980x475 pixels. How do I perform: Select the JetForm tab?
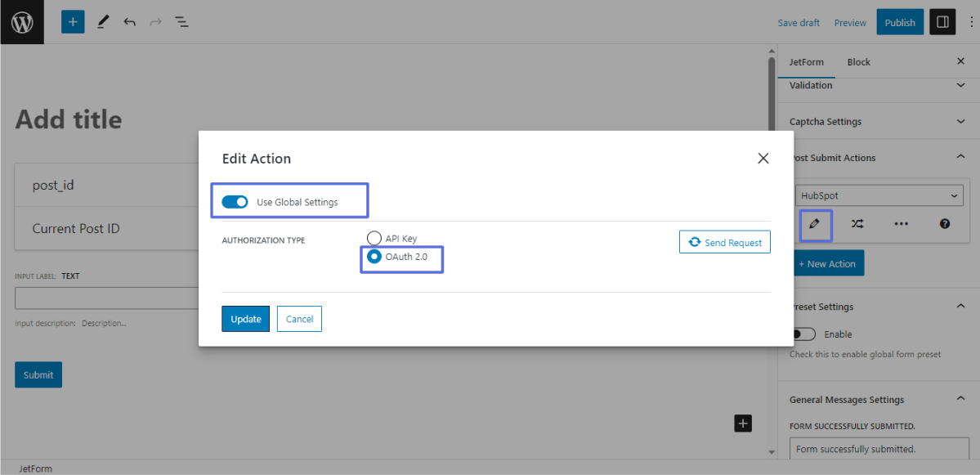click(808, 61)
